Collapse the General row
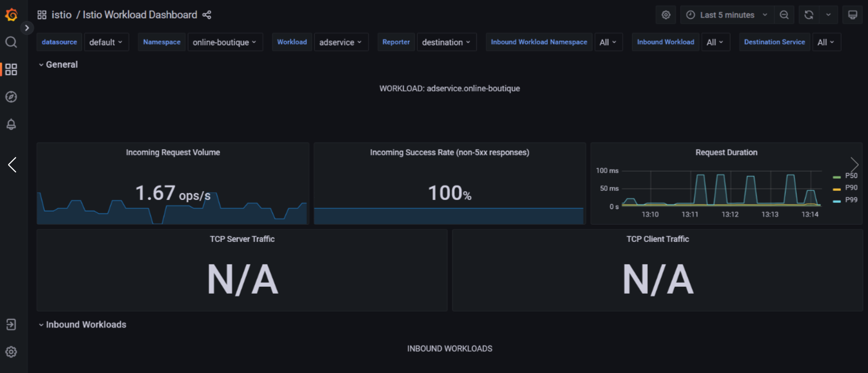This screenshot has width=868, height=373. point(58,64)
